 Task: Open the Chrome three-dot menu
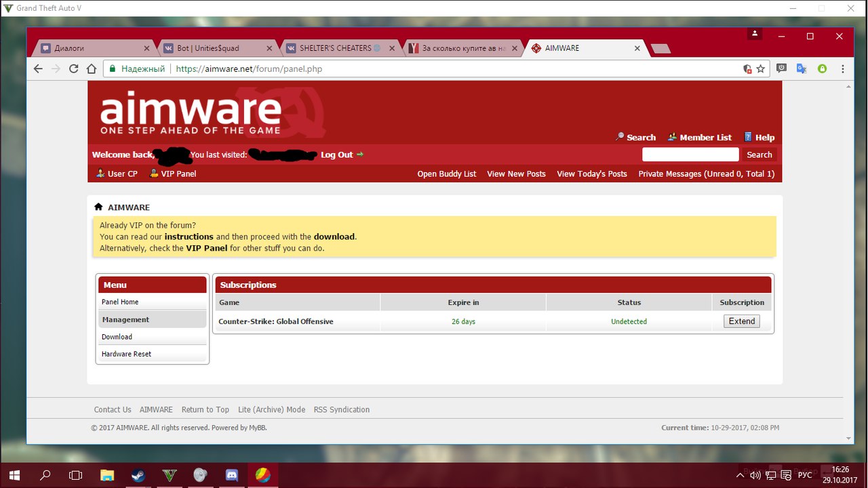pyautogui.click(x=843, y=68)
